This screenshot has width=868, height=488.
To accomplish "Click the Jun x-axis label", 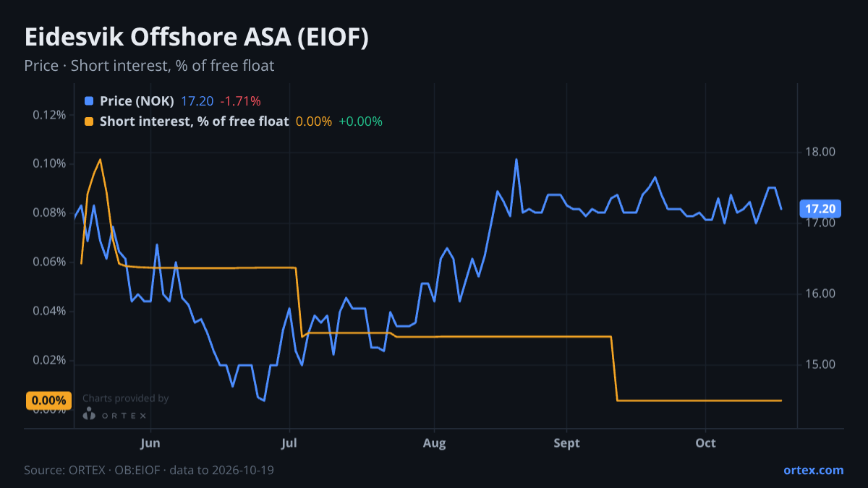I will pos(150,443).
